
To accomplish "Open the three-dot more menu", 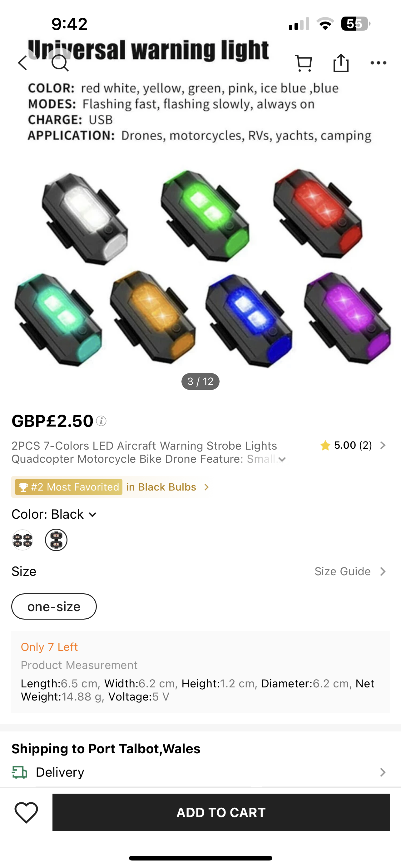I will point(378,63).
